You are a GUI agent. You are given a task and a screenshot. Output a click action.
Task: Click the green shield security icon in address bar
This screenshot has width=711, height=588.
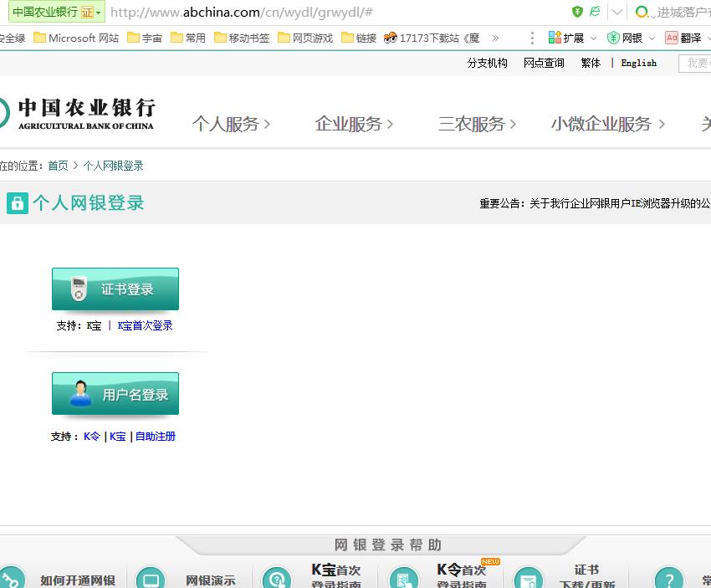point(577,12)
